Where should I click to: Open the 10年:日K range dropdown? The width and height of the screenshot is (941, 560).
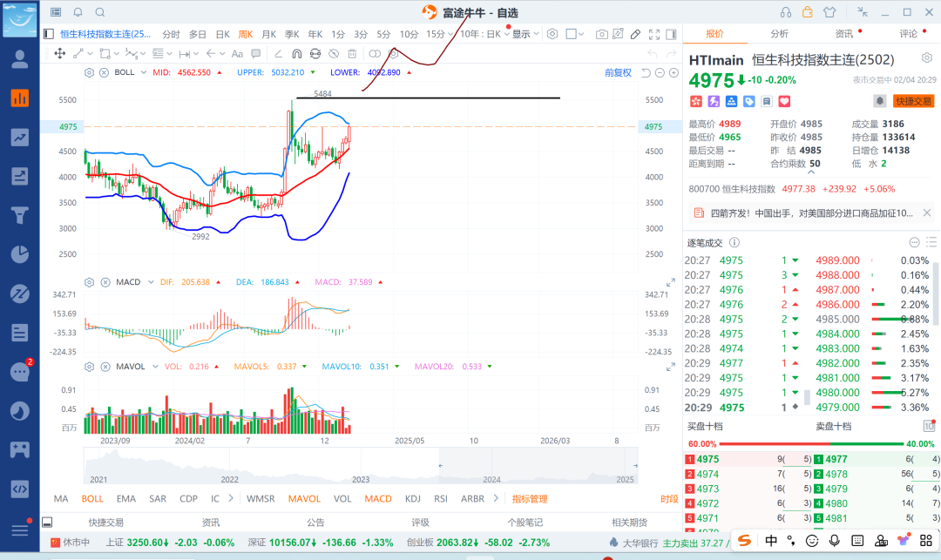[x=485, y=34]
